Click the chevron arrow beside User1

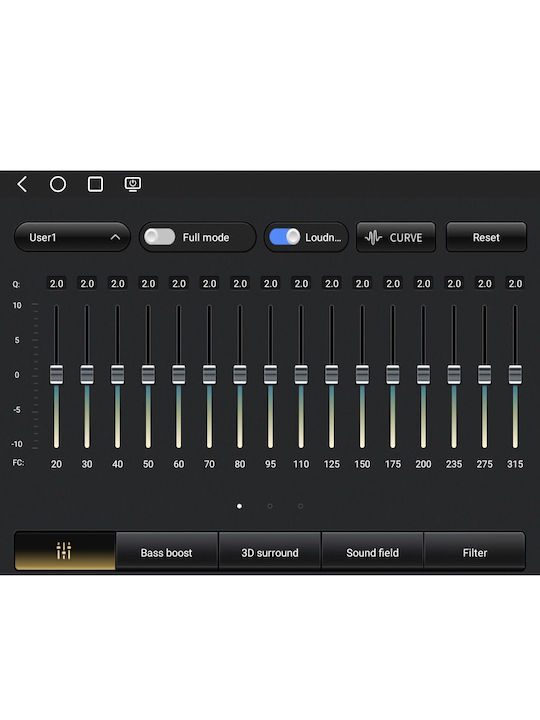coord(115,237)
